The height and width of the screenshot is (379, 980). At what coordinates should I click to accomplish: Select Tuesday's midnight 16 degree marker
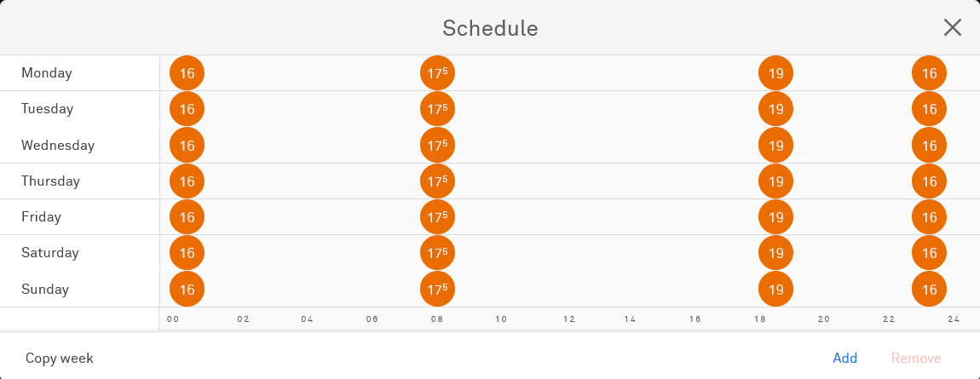(187, 109)
